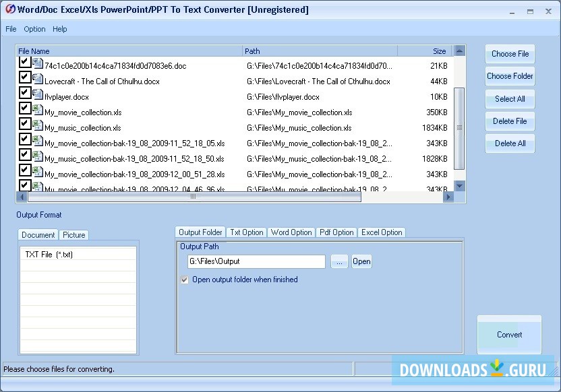Screen dimensions: 561x392
Task: Click the ... browse button beside output path
Action: (x=339, y=261)
